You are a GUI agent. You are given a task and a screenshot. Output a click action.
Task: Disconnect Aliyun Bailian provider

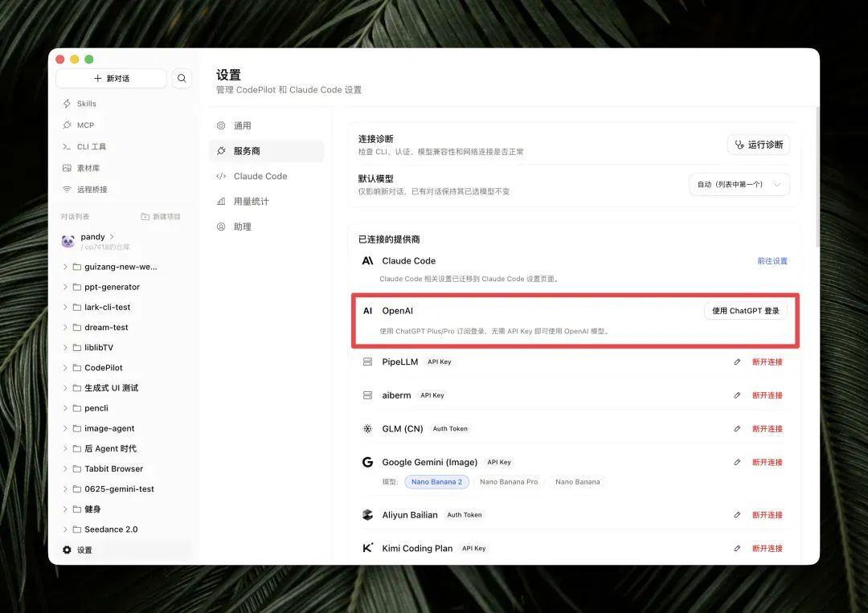768,514
